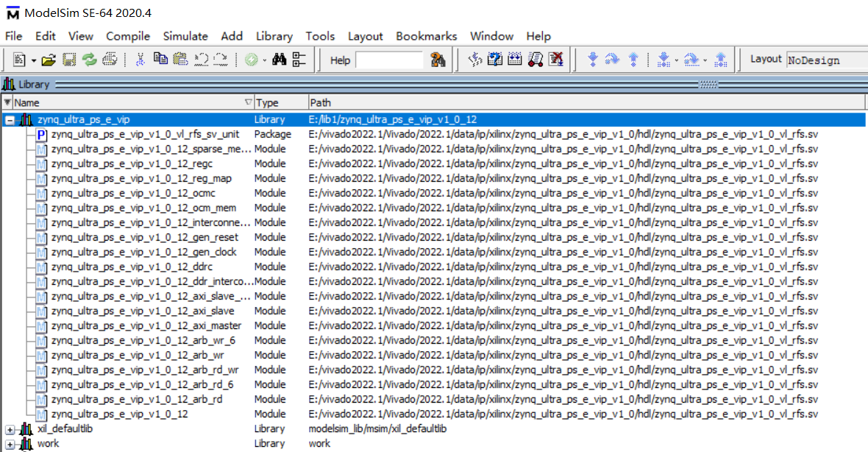Open the Bookmarks menu

pyautogui.click(x=426, y=36)
